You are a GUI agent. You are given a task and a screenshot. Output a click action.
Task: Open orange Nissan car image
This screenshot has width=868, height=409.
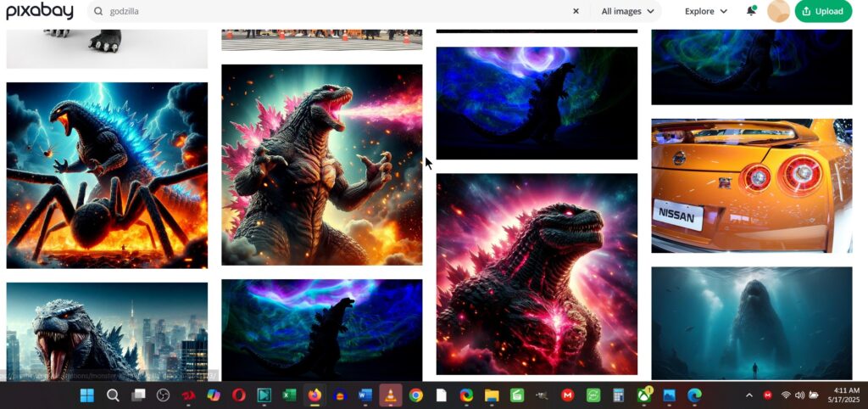click(751, 186)
